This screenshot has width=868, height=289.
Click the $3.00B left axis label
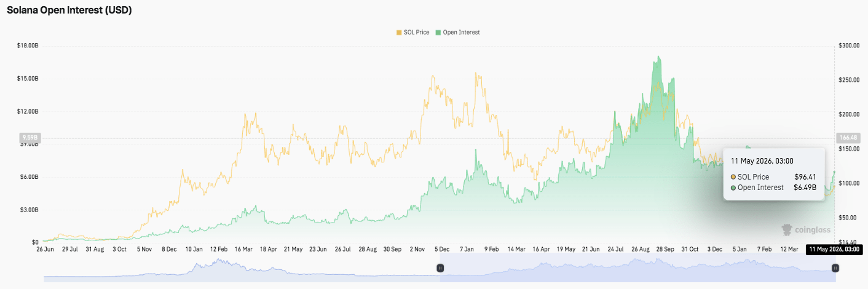(x=28, y=210)
